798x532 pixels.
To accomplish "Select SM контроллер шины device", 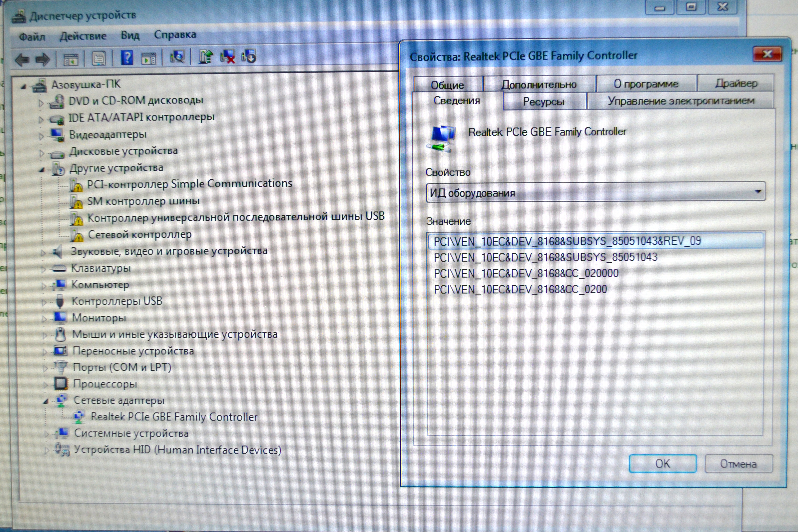I will click(143, 202).
